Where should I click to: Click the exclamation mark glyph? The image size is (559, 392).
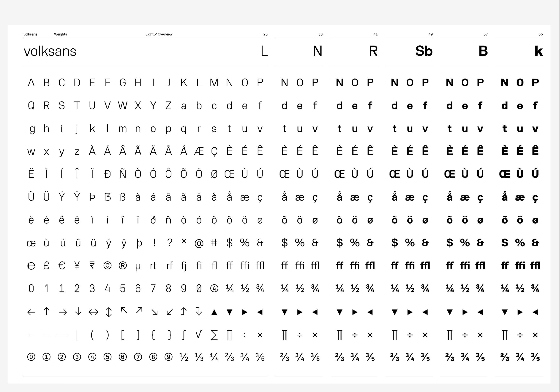154,243
